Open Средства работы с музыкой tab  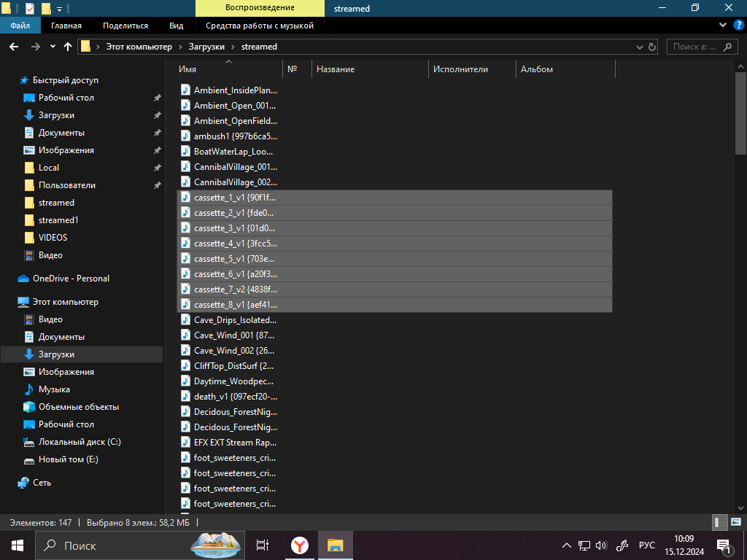point(260,26)
